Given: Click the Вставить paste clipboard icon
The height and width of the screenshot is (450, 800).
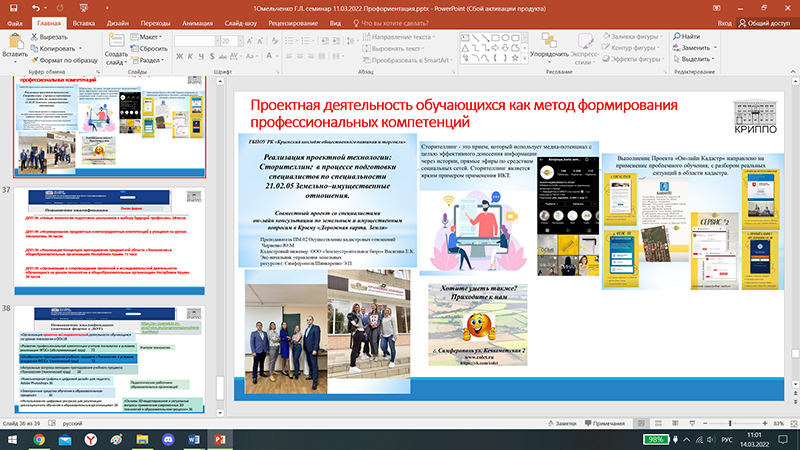Looking at the screenshot, I should point(15,41).
